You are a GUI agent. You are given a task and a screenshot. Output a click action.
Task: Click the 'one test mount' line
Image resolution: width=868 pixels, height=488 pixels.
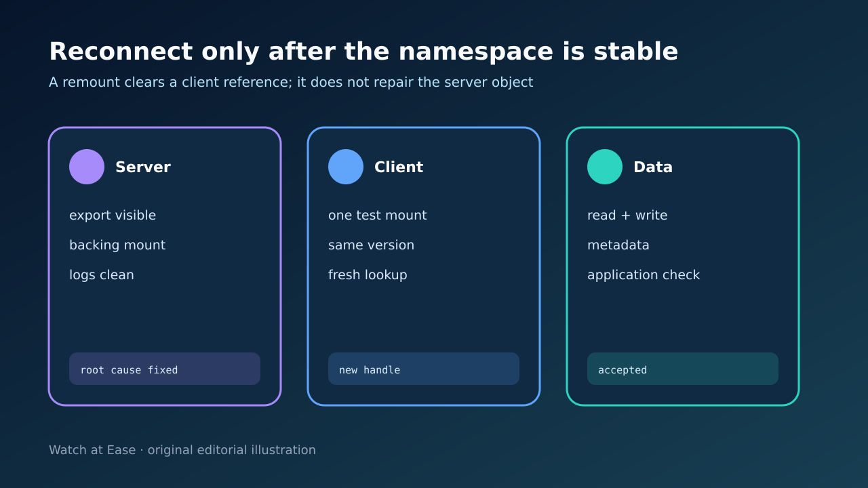(378, 215)
